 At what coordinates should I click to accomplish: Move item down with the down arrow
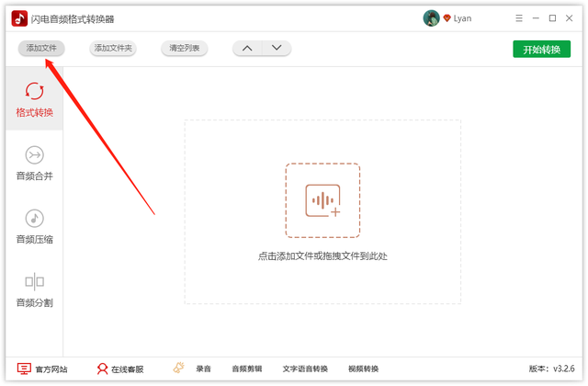[277, 49]
